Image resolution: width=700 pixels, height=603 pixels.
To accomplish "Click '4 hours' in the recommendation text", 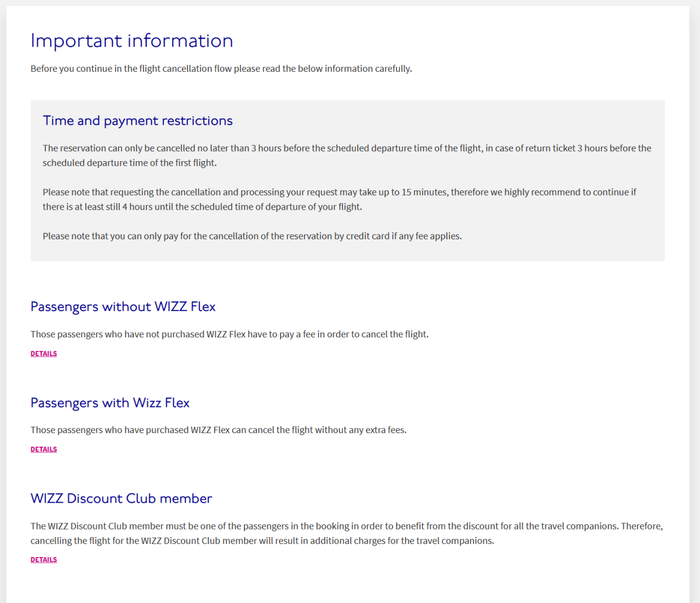I will pos(137,207).
